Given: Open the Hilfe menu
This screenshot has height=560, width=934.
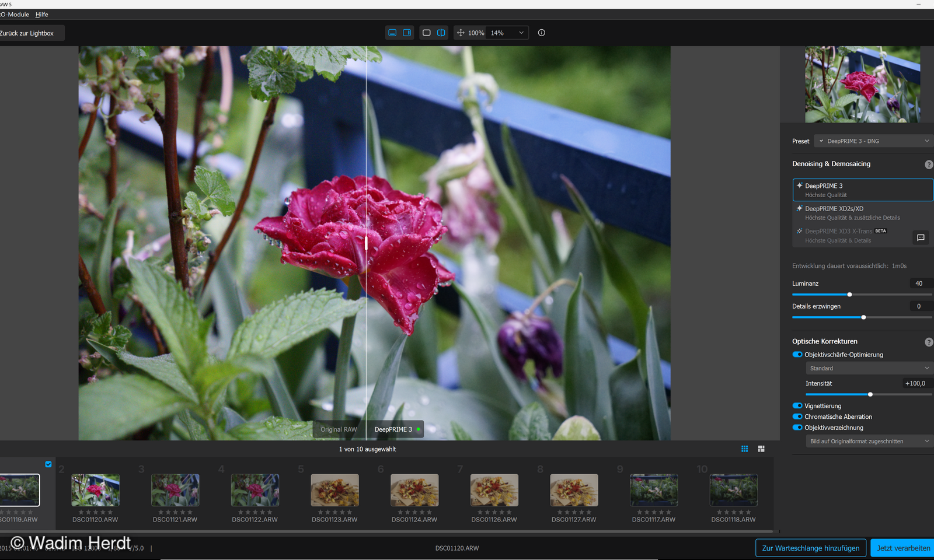Looking at the screenshot, I should tap(42, 15).
